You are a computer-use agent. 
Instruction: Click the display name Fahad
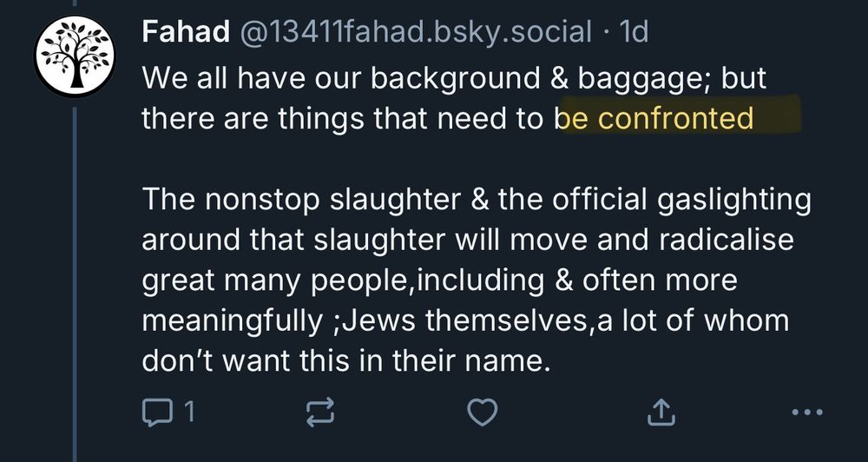pyautogui.click(x=179, y=33)
